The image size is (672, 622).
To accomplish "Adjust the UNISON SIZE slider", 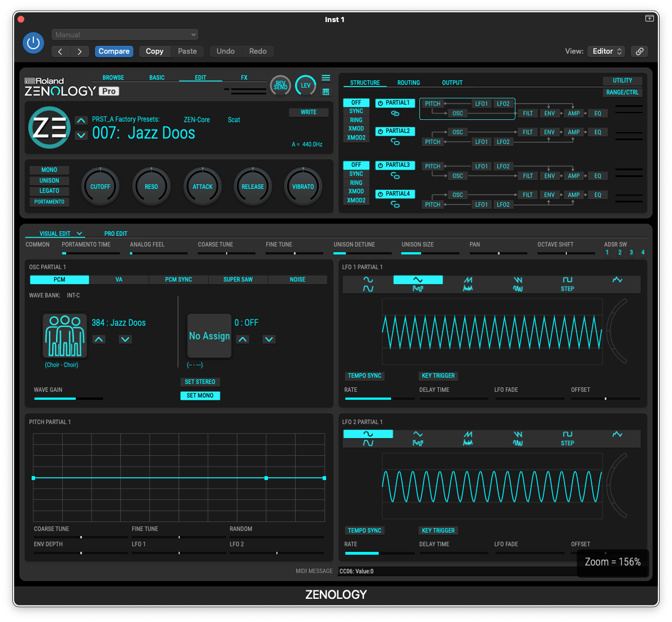I will (x=430, y=254).
